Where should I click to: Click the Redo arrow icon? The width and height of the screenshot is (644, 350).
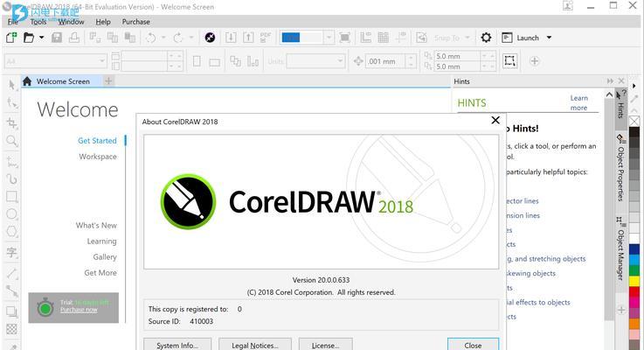coord(178,38)
